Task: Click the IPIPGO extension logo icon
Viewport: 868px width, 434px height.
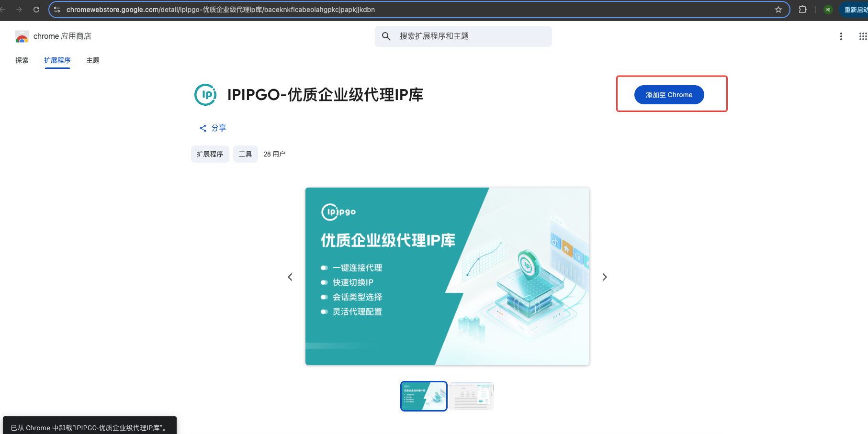Action: click(205, 95)
